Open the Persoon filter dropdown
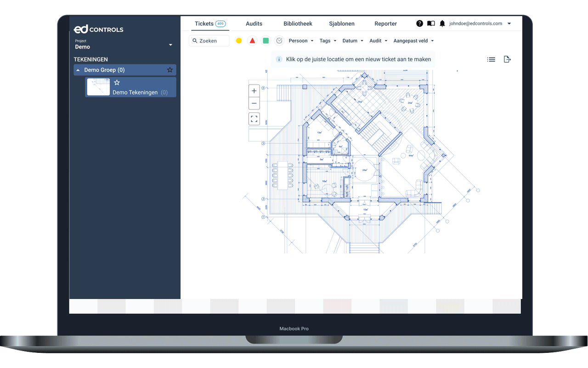Screen dimensions: 588x368 pos(301,40)
